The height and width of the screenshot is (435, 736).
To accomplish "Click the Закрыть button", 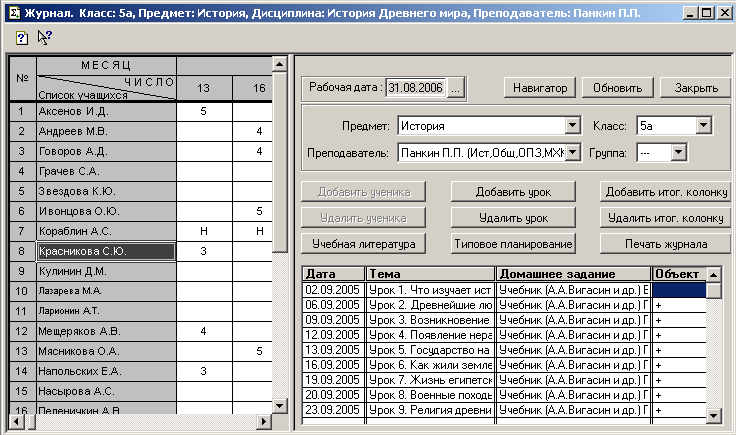I will point(696,88).
